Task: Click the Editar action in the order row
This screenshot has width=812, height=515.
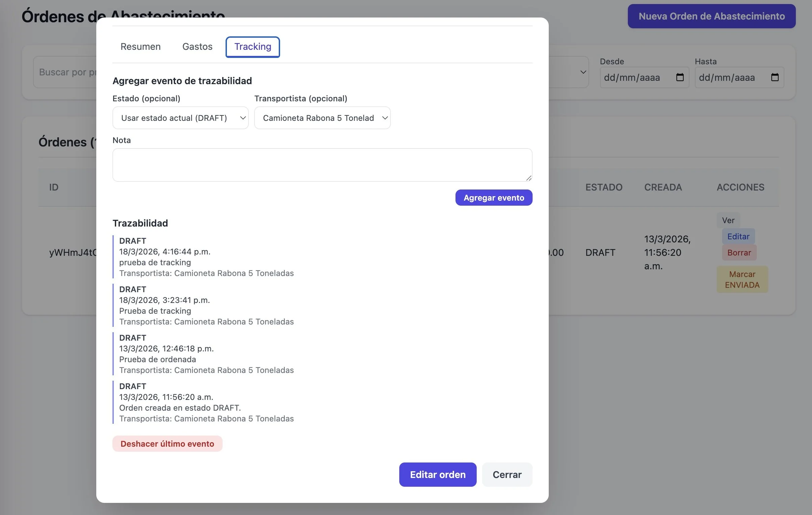Action: tap(738, 236)
